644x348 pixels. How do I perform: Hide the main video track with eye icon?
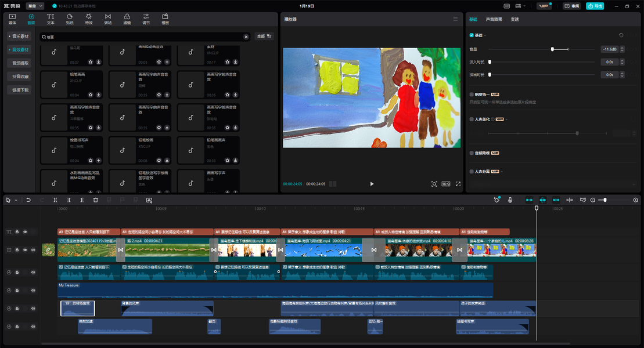[25, 249]
